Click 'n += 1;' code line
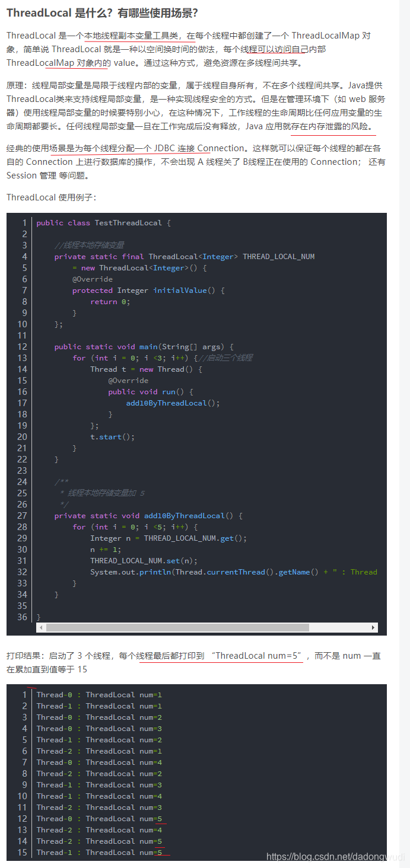Image resolution: width=410 pixels, height=868 pixels. coord(106,550)
